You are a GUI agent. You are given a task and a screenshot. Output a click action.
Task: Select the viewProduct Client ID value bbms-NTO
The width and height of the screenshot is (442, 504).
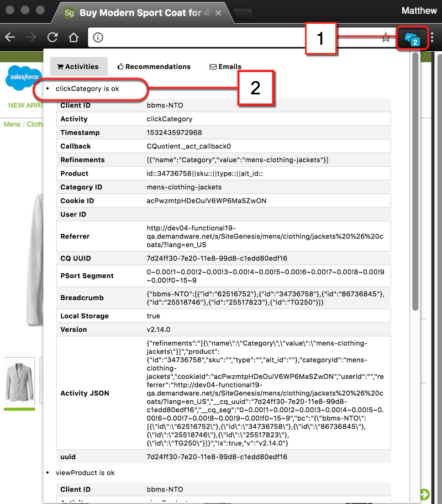pos(165,490)
